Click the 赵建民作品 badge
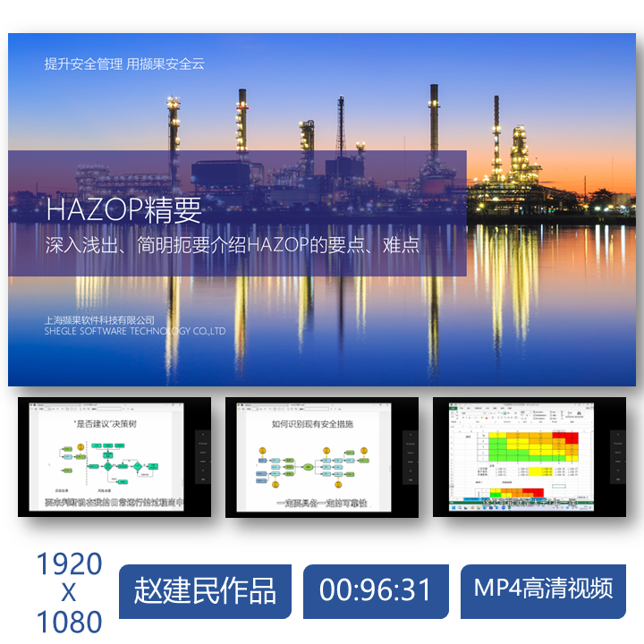This screenshot has width=644, height=644. (205, 591)
